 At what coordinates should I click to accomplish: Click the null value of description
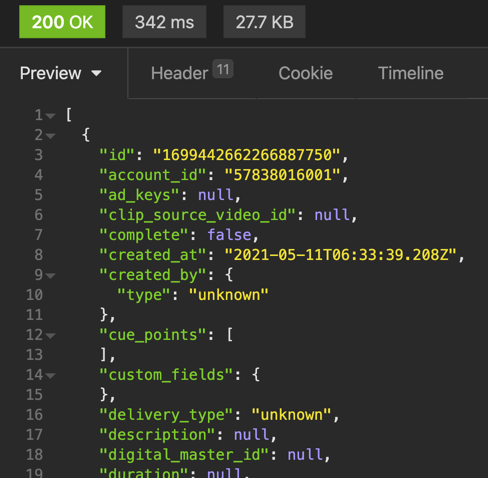252,435
